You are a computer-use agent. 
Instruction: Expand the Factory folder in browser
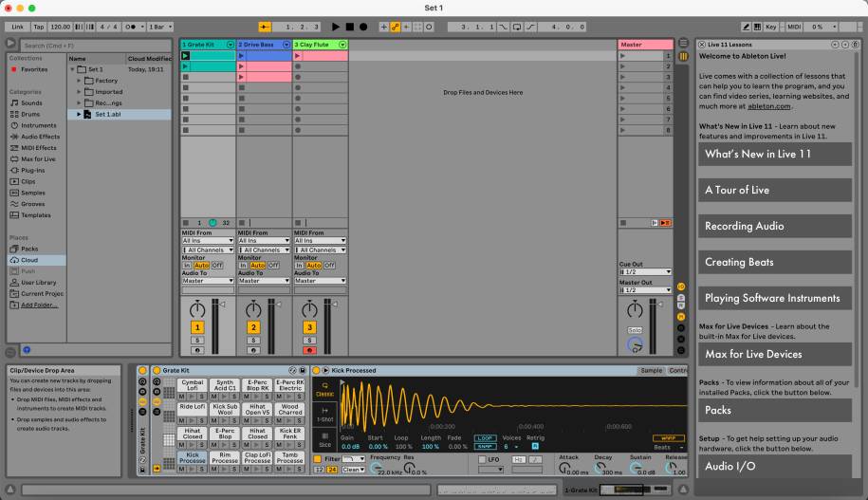pos(79,81)
